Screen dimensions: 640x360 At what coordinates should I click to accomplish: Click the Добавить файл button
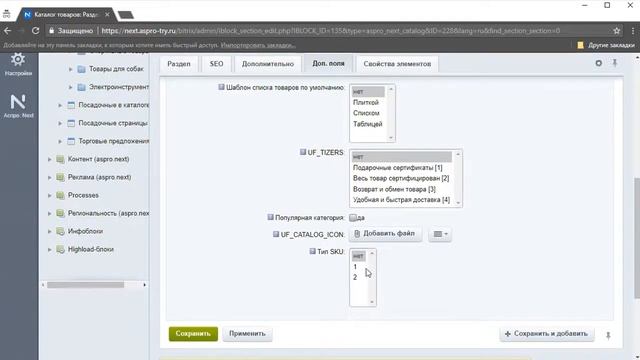pyautogui.click(x=385, y=233)
